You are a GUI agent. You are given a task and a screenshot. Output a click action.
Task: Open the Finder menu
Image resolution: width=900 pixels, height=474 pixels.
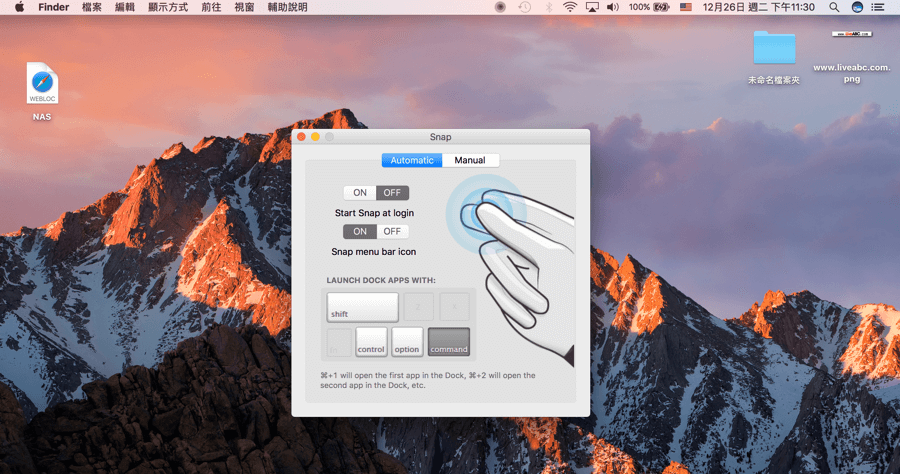click(x=53, y=7)
